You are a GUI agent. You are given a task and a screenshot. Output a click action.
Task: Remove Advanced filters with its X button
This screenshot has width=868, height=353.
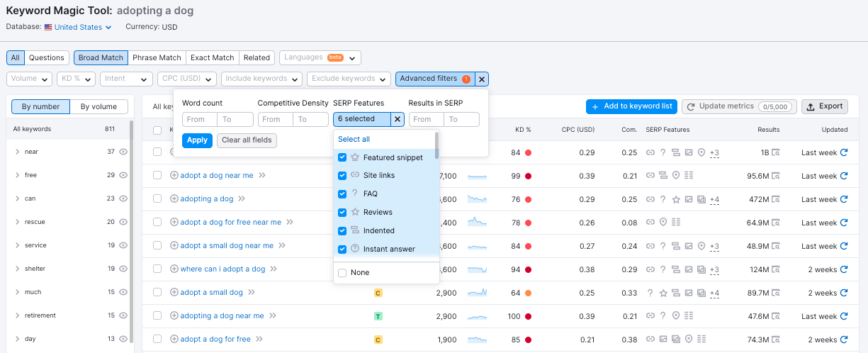click(482, 79)
